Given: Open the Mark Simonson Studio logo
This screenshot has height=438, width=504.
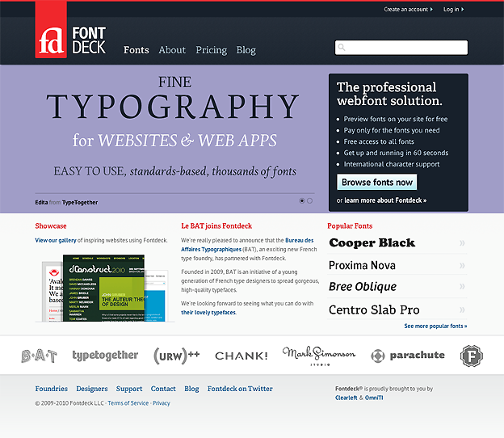Looking at the screenshot, I should click(x=319, y=356).
